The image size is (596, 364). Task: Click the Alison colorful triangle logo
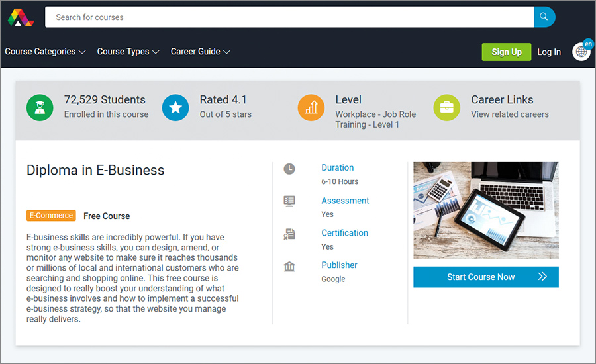pos(21,17)
